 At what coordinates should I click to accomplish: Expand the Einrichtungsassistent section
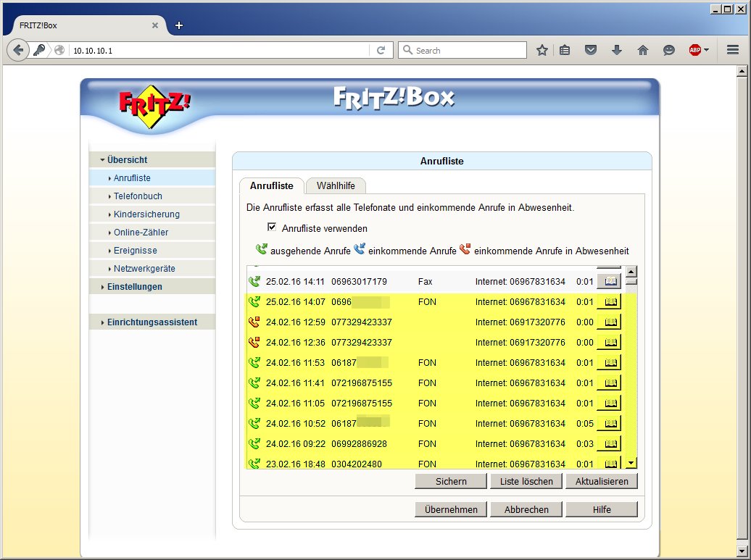click(x=152, y=322)
